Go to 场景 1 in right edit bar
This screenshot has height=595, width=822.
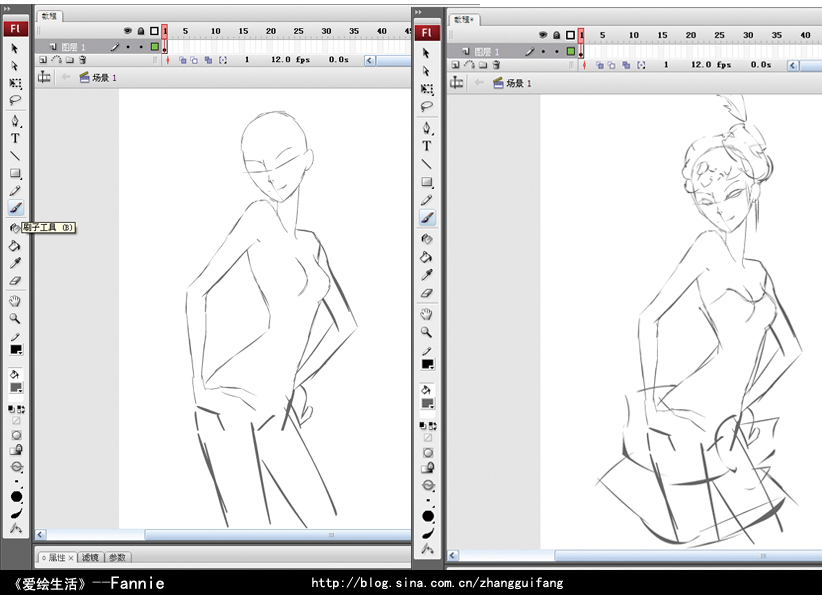(512, 83)
